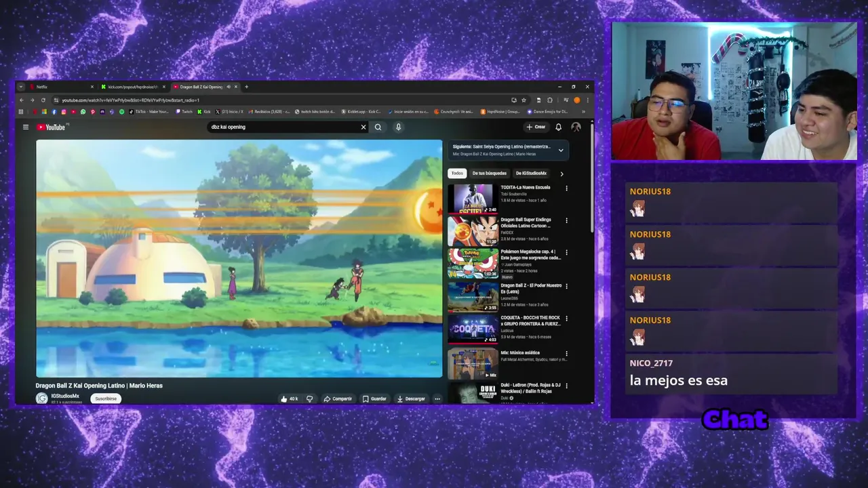Mute the Dragon Ball Z Kai tab audio
The height and width of the screenshot is (488, 868).
tap(229, 87)
